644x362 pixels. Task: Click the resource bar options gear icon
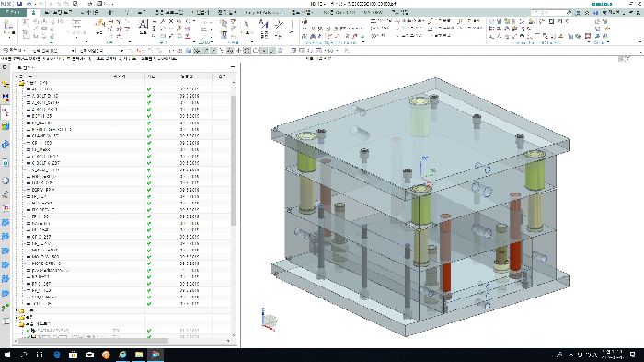pos(5,67)
